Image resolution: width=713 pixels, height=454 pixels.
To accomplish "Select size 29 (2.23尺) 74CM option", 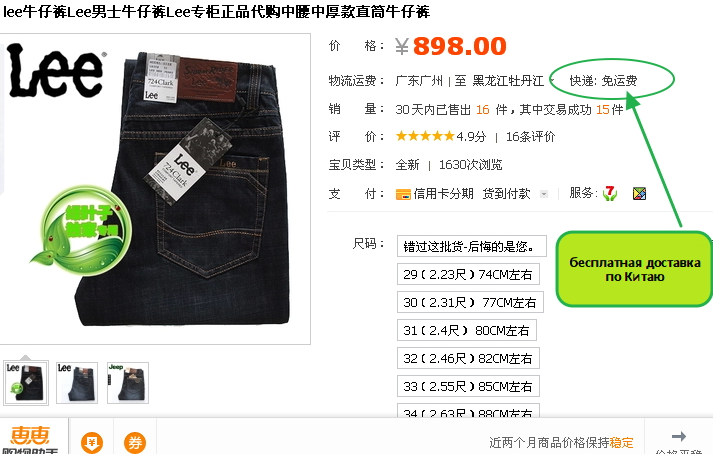I will coord(468,274).
